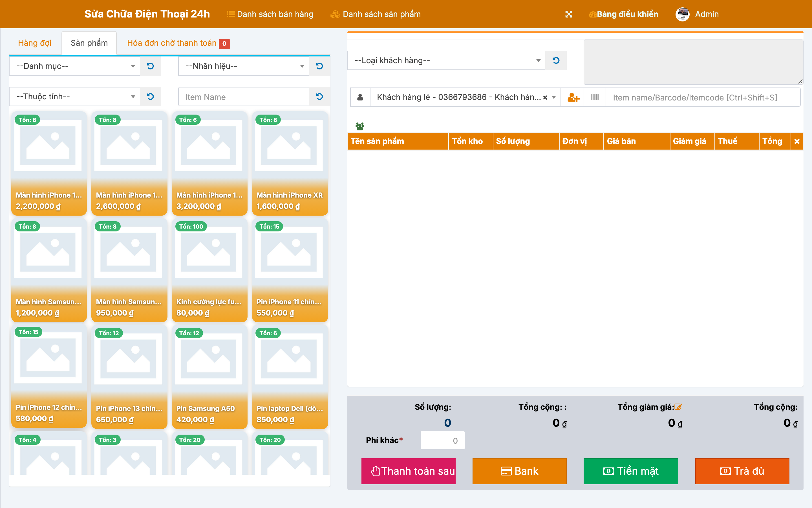Switch to the Hàng đợi tab
This screenshot has width=812, height=508.
coord(35,43)
